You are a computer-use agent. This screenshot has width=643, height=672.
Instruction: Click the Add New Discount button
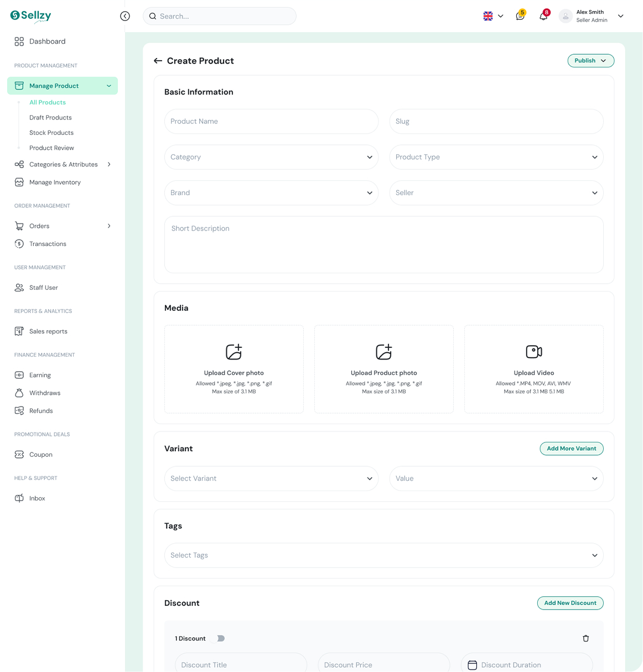(x=571, y=603)
